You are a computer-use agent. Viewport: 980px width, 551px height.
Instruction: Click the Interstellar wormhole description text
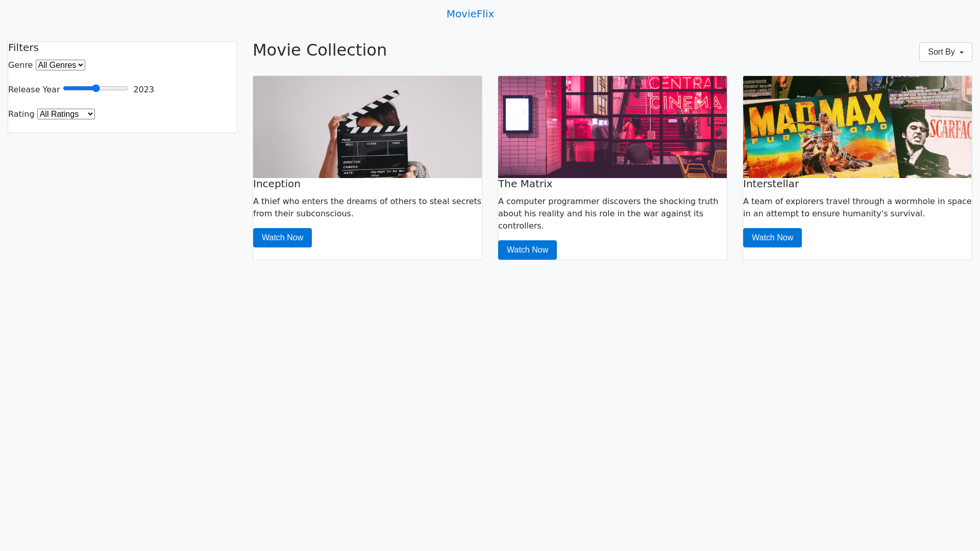857,207
